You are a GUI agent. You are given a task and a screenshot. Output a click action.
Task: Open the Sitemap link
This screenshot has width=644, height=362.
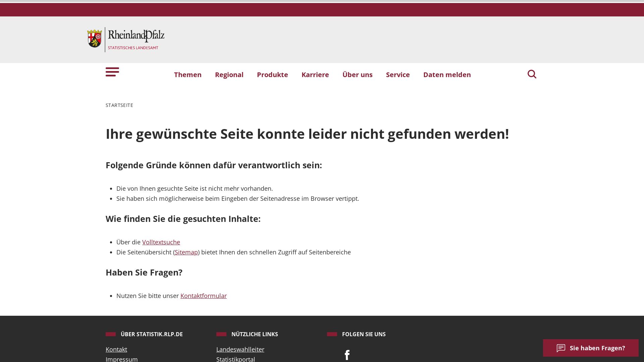(186, 252)
